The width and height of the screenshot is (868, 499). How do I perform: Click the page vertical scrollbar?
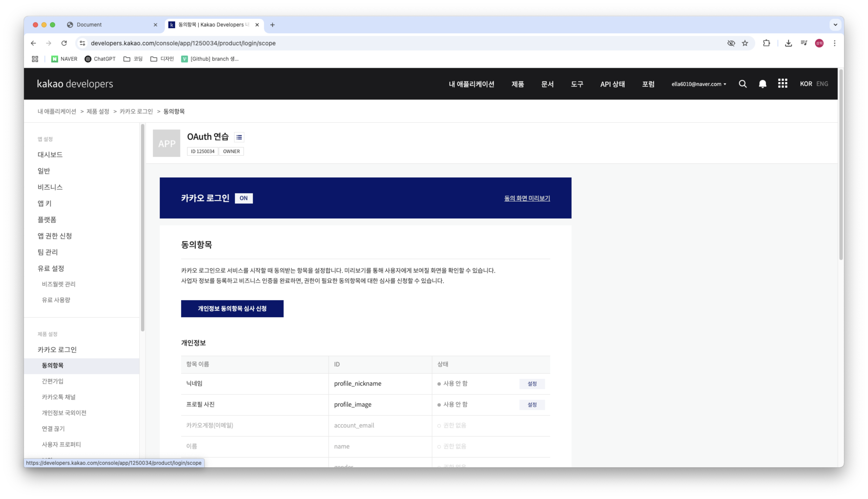tap(841, 164)
